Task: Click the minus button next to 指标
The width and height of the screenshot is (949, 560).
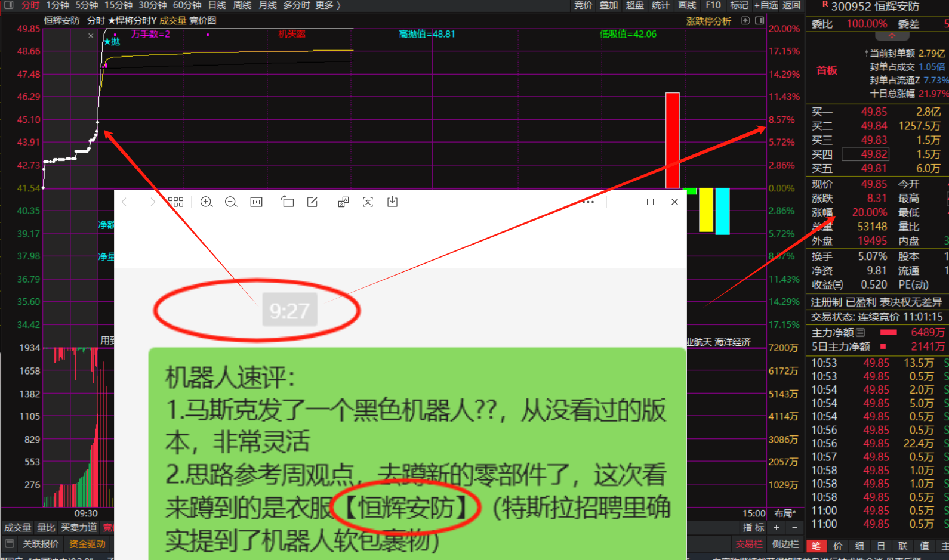Action: click(794, 528)
